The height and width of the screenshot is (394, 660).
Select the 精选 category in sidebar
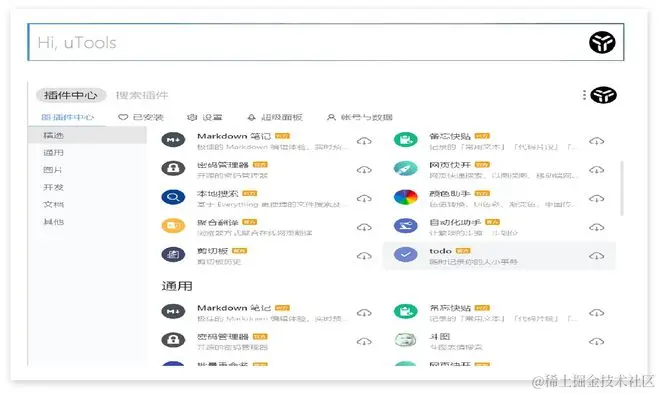(88, 135)
